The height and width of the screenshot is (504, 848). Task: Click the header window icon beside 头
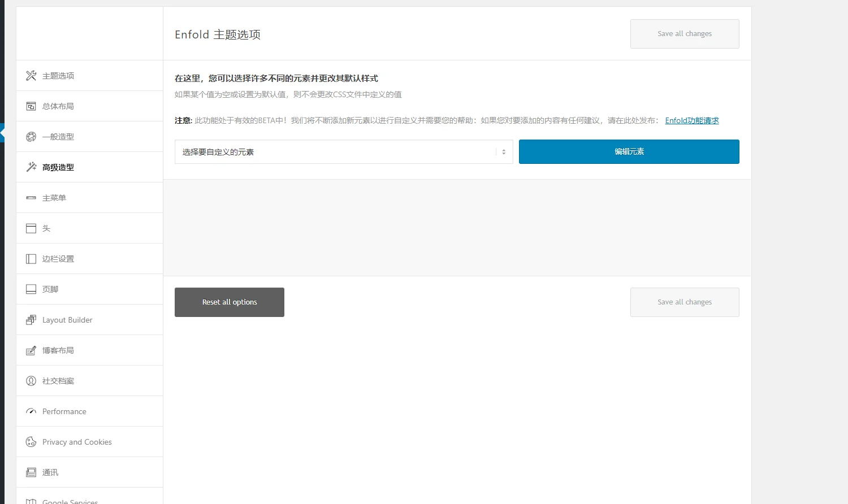pos(31,228)
